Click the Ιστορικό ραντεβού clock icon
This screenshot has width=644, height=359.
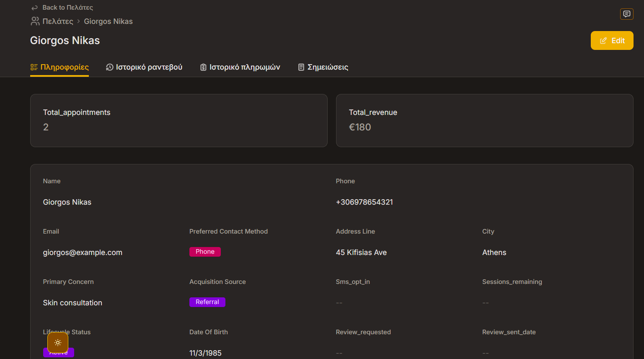[x=110, y=67]
